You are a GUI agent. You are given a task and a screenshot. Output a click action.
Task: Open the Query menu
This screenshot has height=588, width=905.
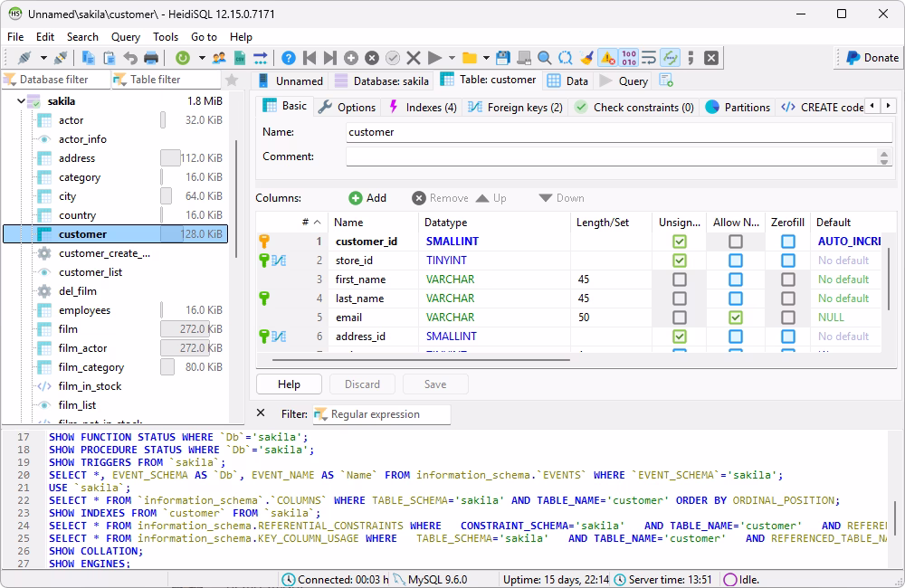pyautogui.click(x=125, y=37)
